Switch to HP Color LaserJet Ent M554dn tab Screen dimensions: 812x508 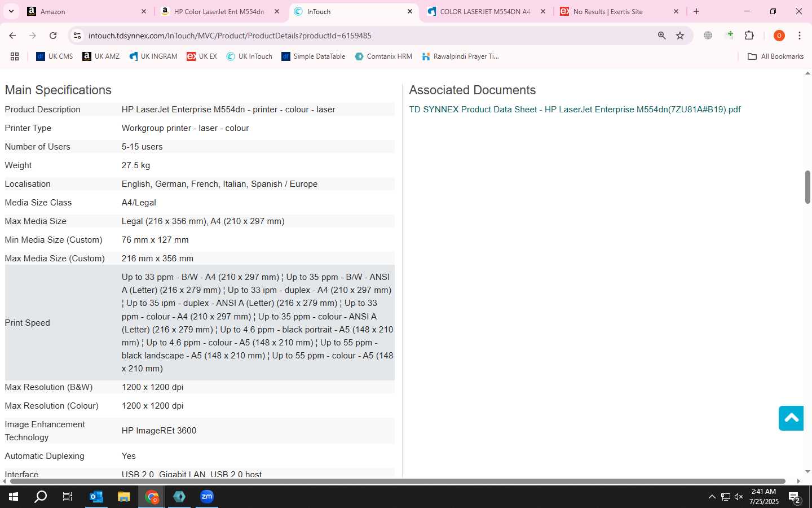click(219, 11)
